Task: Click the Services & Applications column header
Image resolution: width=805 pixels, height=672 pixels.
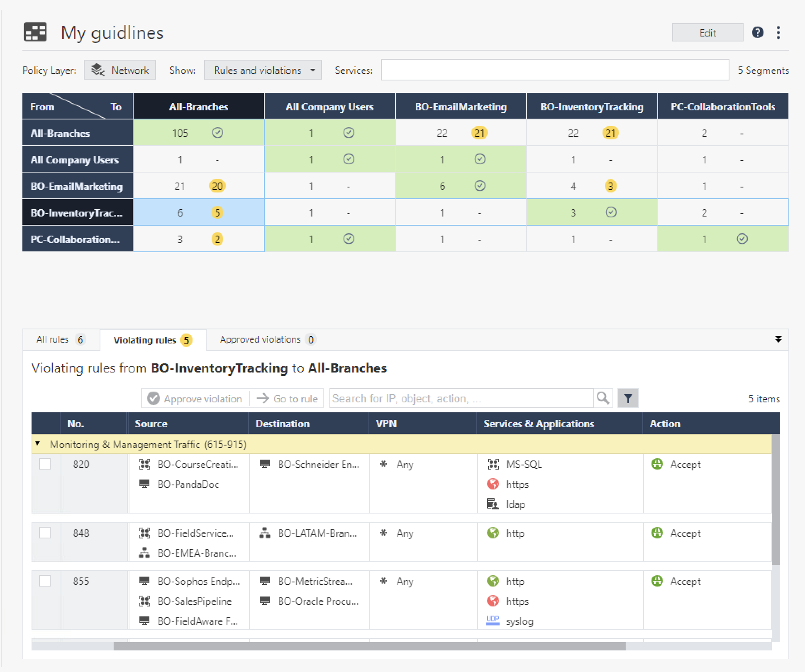Action: (x=559, y=424)
